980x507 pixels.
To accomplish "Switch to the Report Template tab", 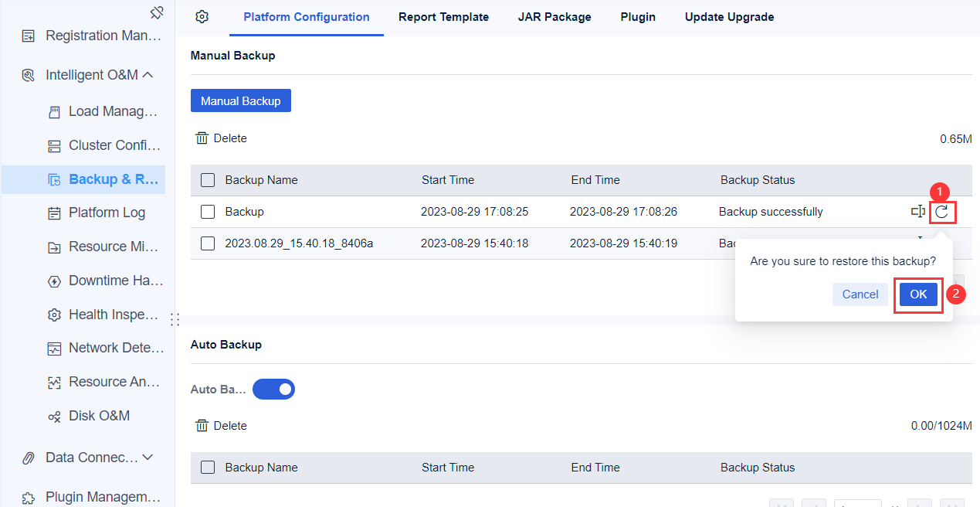I will [443, 16].
